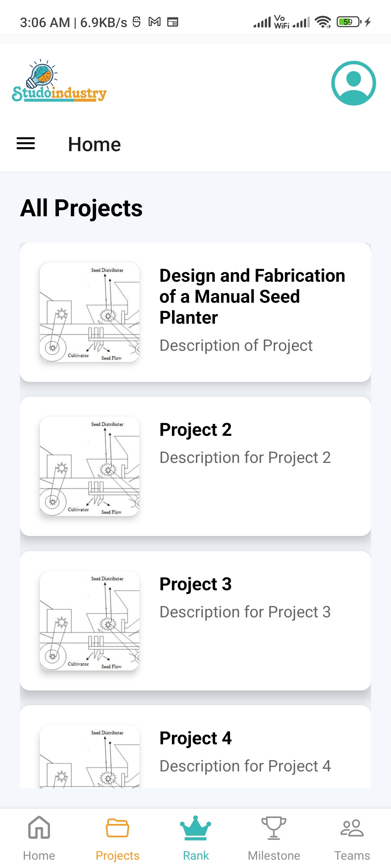This screenshot has height=868, width=391.
Task: Tap the Milestone trophy icon
Action: [274, 827]
